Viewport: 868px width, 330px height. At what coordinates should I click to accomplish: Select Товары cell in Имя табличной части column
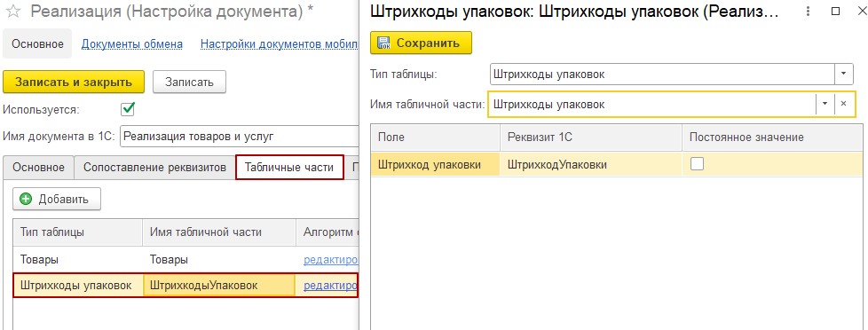220,260
